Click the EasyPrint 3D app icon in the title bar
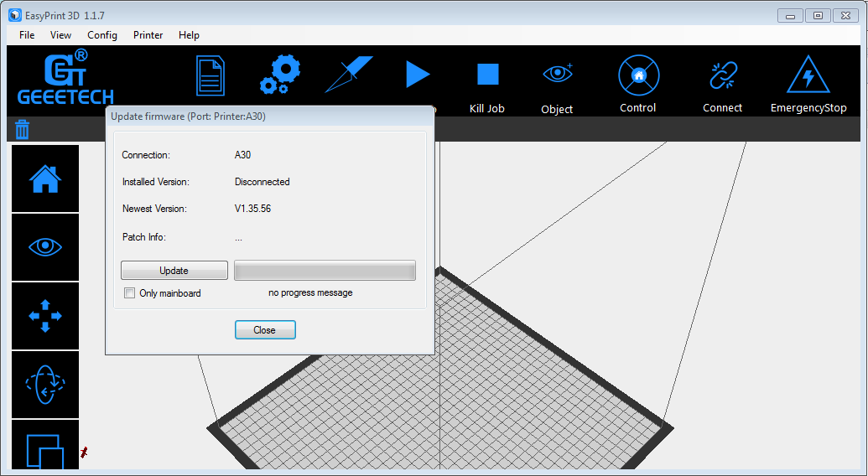The width and height of the screenshot is (868, 476). click(15, 15)
